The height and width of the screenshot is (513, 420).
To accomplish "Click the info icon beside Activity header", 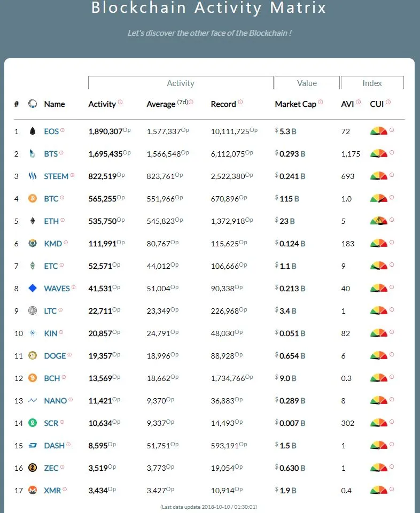I will click(x=120, y=102).
